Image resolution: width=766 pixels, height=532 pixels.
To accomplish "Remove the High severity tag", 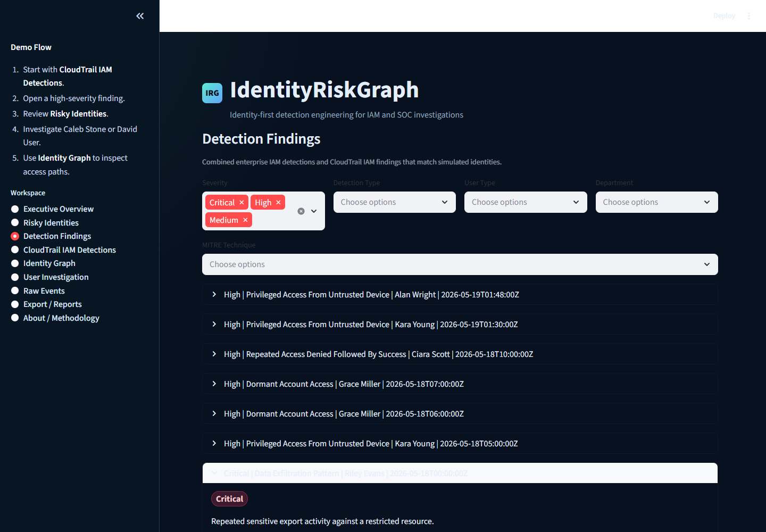I will click(278, 203).
